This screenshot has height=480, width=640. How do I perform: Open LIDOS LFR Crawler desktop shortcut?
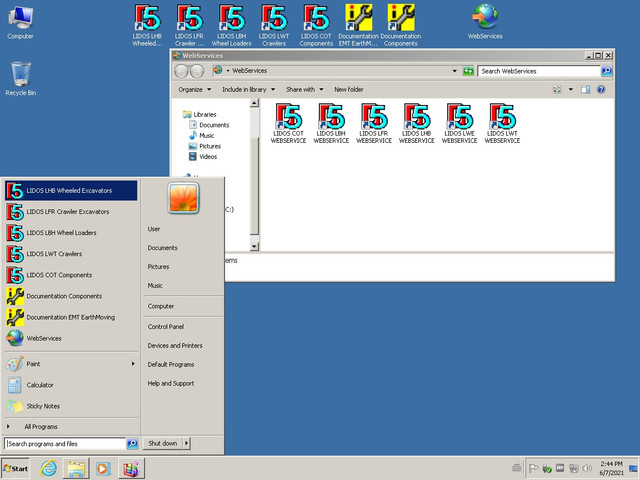point(189,25)
